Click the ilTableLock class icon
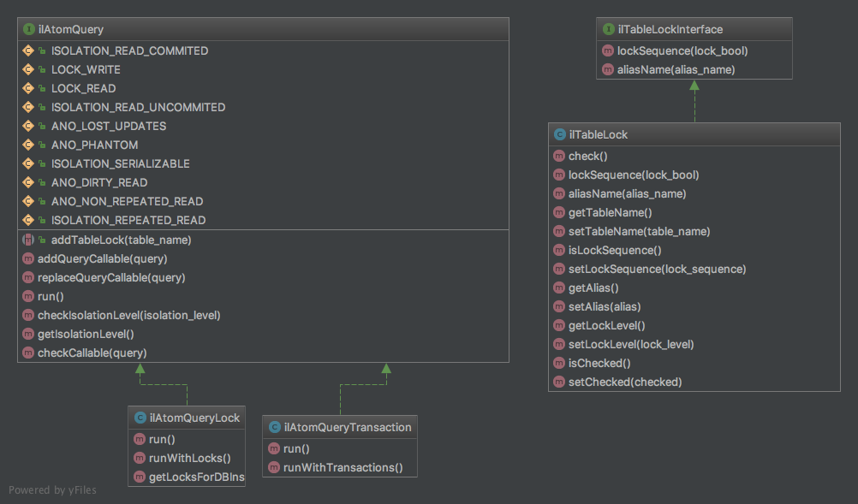 click(559, 134)
